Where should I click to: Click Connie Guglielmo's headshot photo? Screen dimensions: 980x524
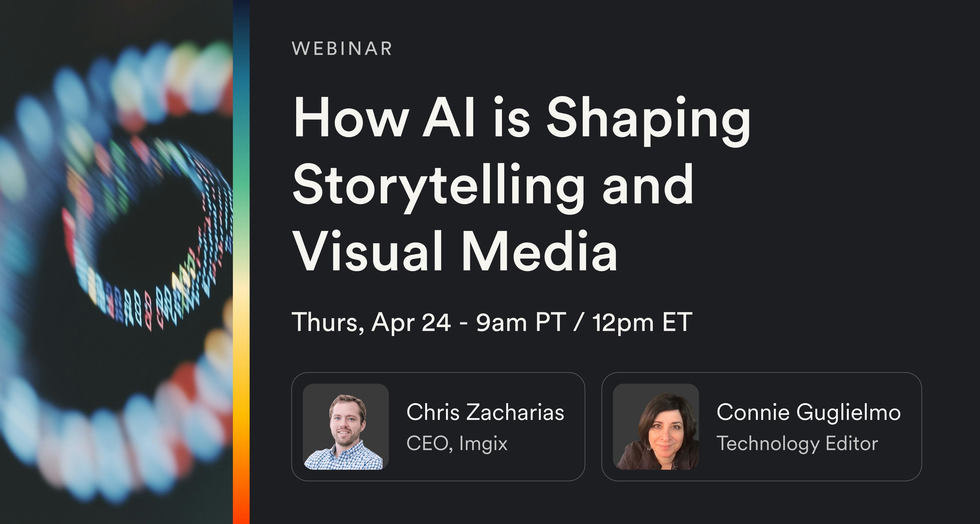tap(656, 427)
